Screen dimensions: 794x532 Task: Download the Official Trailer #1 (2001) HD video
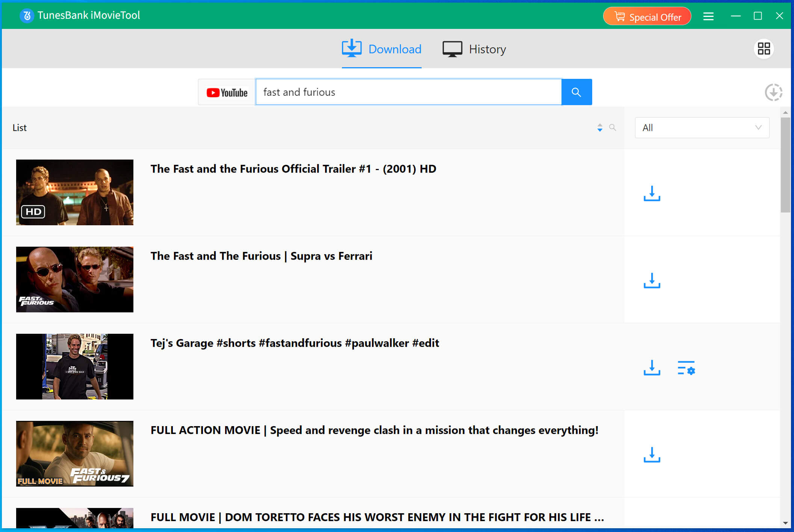point(652,193)
